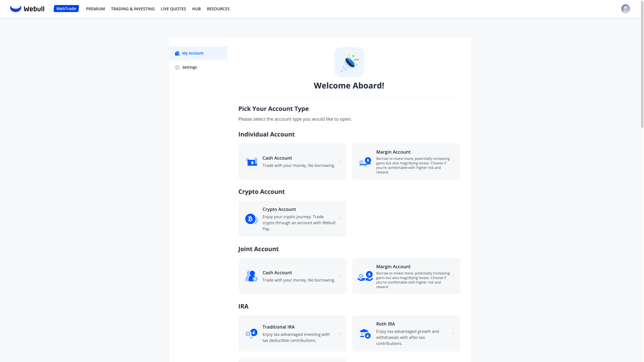The width and height of the screenshot is (644, 362).
Task: Click the WebTrade button
Action: coord(66,9)
